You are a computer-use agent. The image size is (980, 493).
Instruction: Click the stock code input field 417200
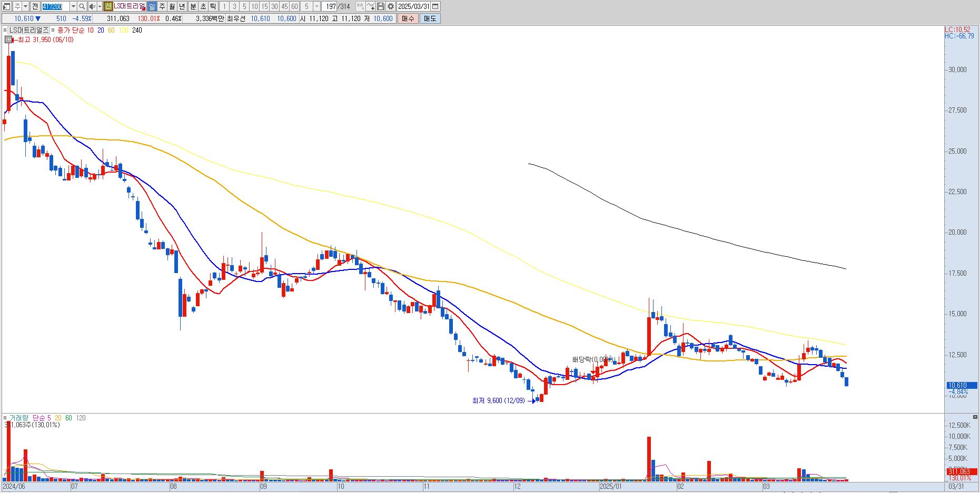point(55,6)
